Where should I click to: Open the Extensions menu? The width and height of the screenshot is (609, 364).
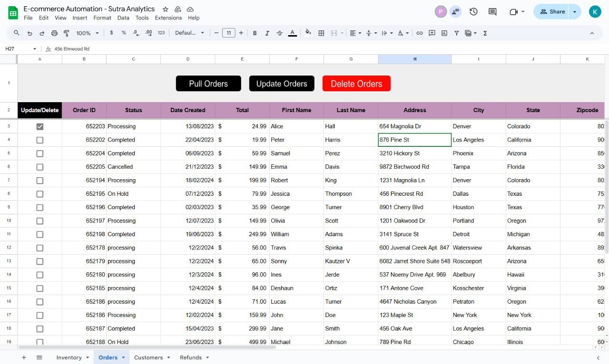point(168,18)
